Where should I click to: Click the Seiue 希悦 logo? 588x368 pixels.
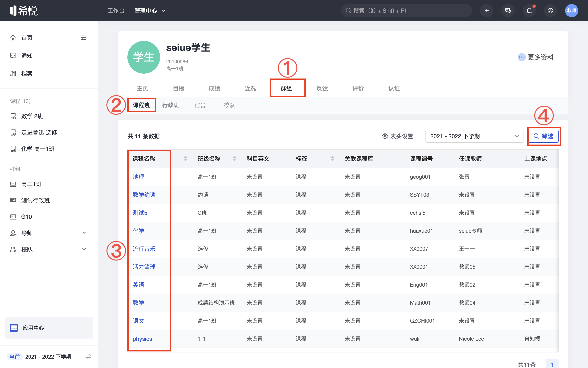[x=23, y=11]
